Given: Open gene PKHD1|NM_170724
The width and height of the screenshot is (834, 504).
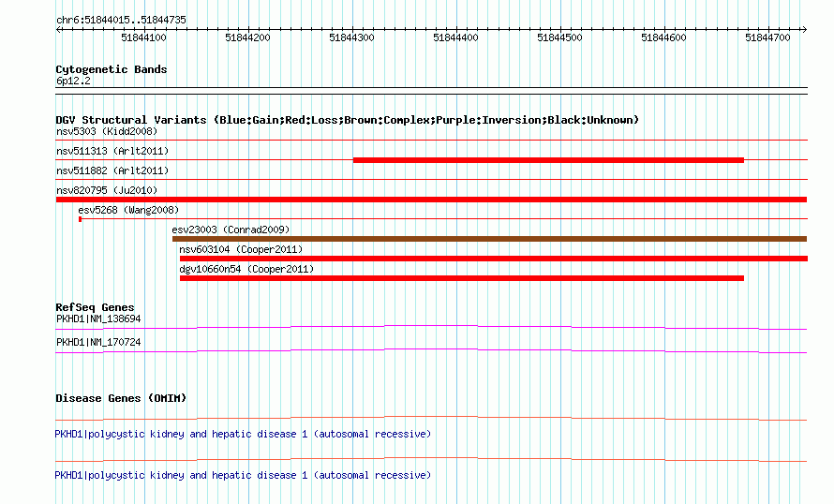Looking at the screenshot, I should 98,342.
